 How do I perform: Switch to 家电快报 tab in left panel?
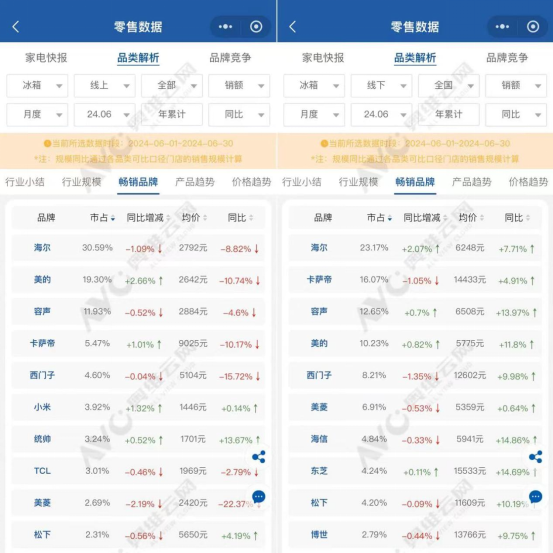tap(46, 58)
